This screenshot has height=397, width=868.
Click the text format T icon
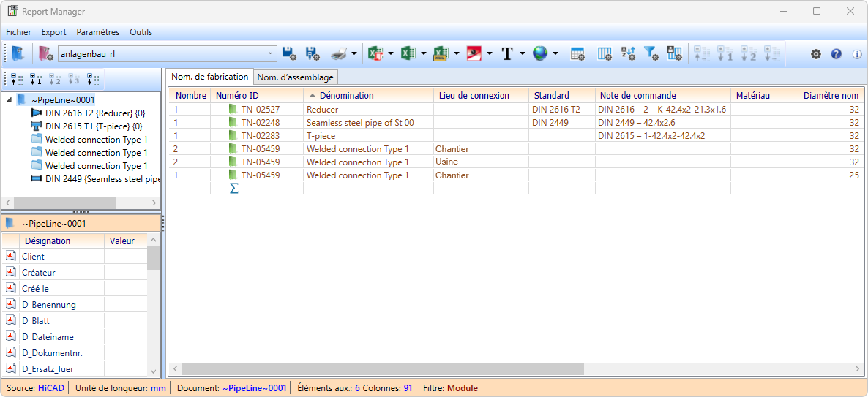[507, 53]
